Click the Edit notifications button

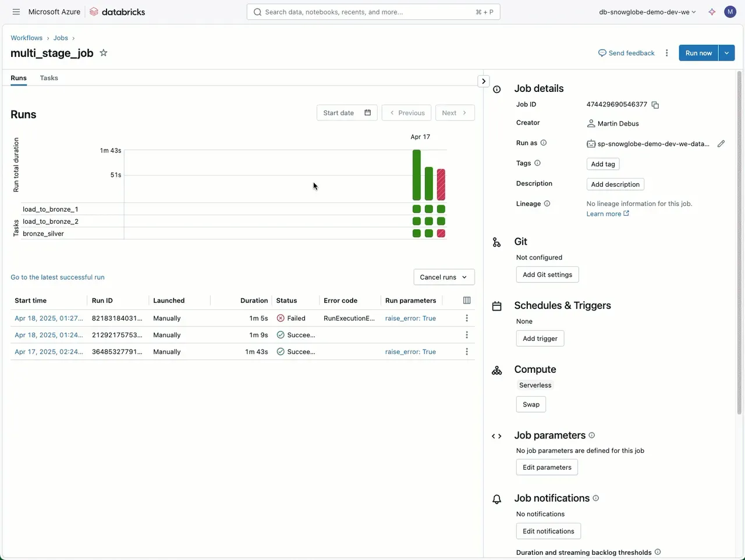(x=548, y=532)
